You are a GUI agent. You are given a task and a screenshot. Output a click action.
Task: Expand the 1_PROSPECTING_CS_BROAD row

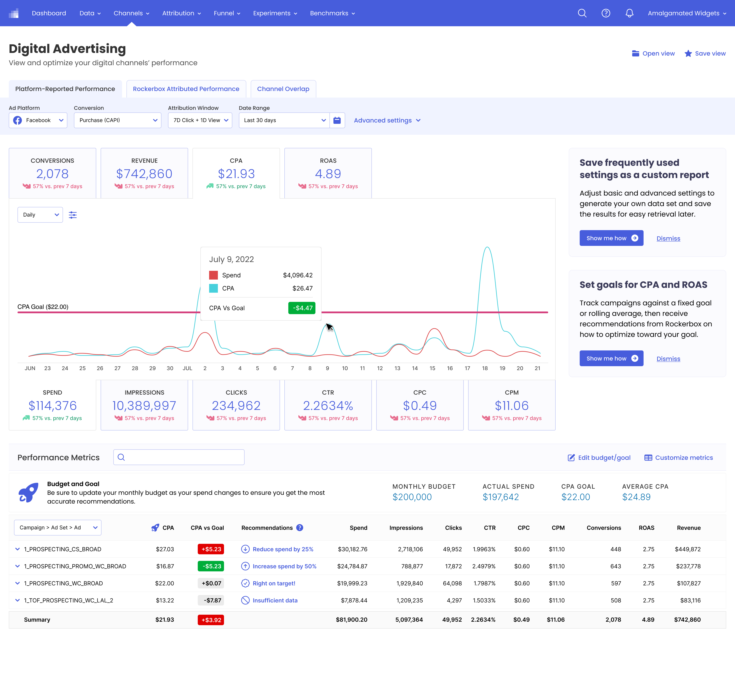[x=17, y=549]
